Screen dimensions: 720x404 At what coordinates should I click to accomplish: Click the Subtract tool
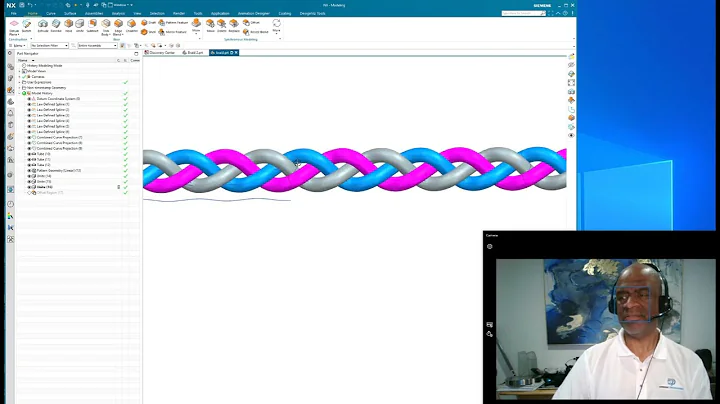click(x=92, y=26)
